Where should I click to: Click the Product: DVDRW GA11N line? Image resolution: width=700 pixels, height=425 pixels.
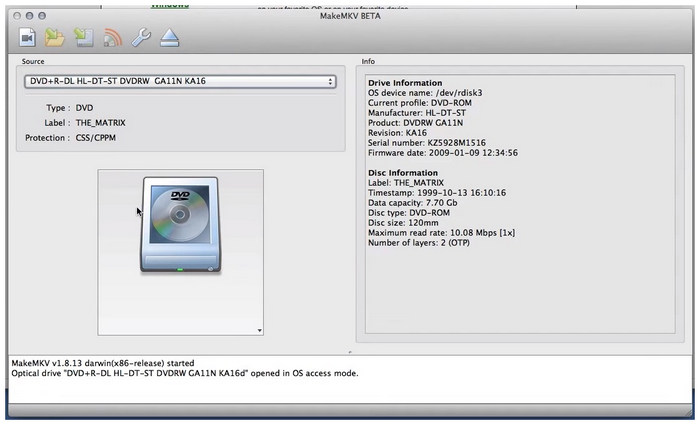click(415, 123)
